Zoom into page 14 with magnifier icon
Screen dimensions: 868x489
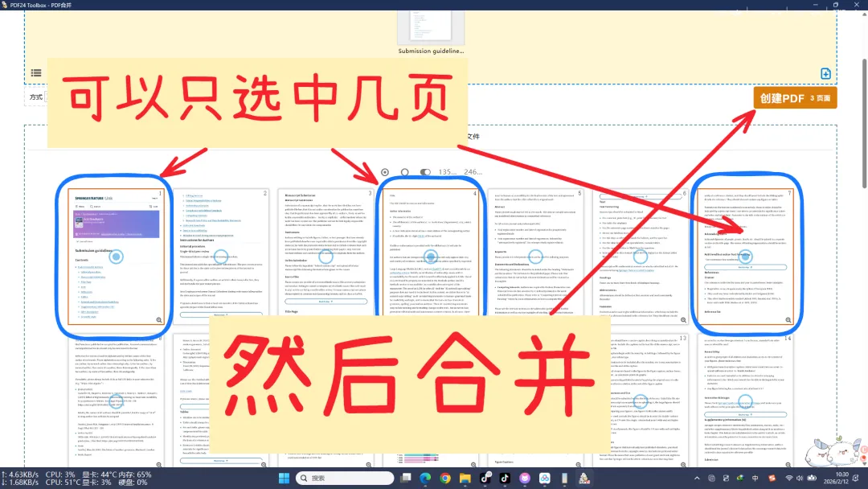[788, 465]
